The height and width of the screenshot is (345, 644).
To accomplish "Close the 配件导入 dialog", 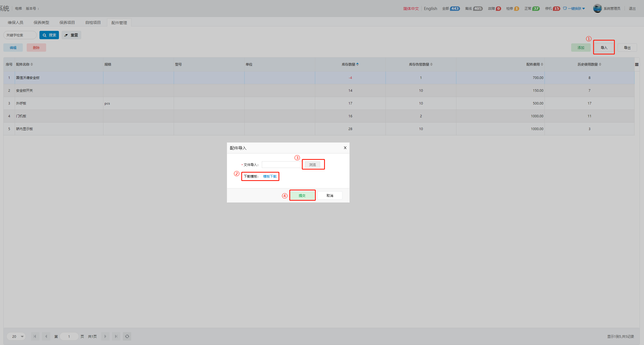I will point(345,148).
